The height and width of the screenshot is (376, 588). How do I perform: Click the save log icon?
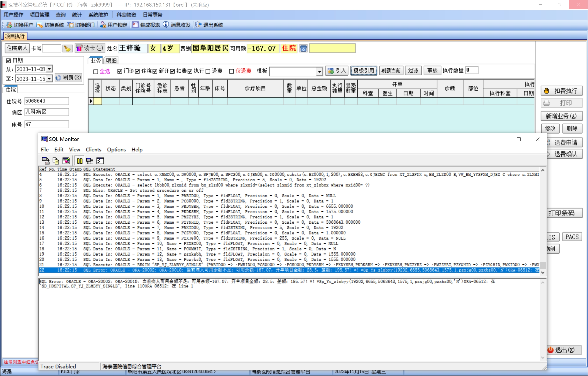(46, 161)
